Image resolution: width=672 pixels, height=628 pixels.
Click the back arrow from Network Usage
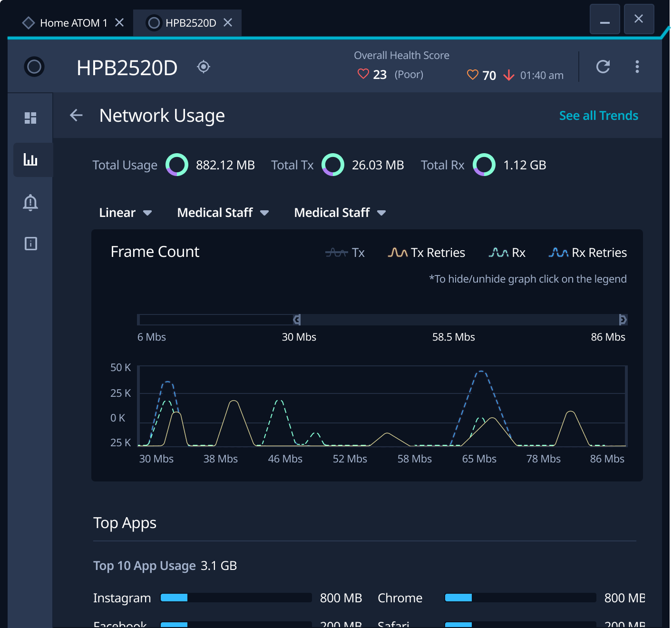tap(77, 115)
